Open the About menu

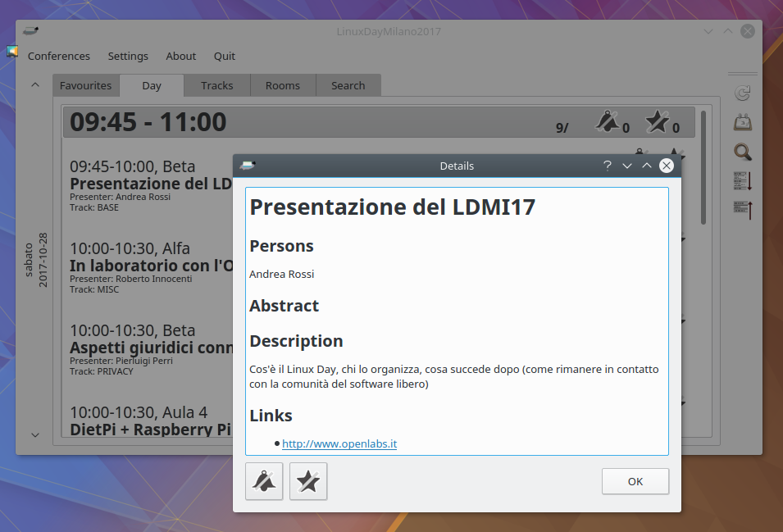point(180,56)
